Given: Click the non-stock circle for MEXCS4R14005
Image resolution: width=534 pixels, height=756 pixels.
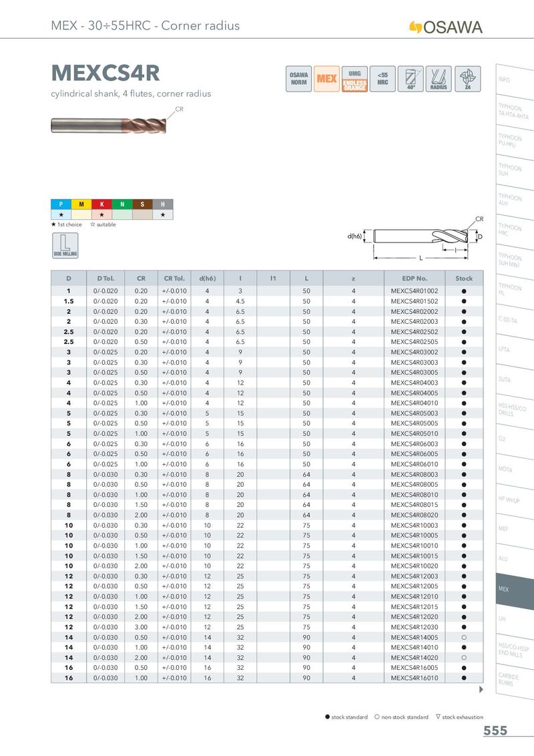Looking at the screenshot, I should (464, 637).
